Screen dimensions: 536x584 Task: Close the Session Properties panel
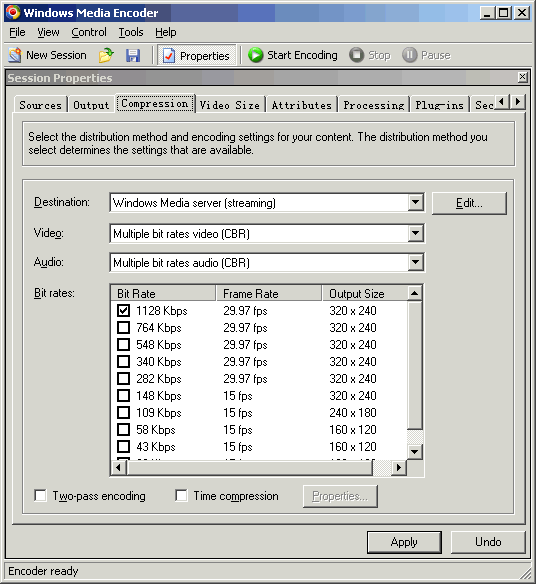523,77
